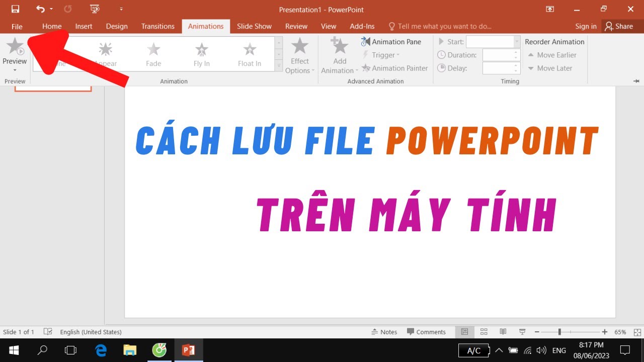Launch Microsoft Edge from taskbar
The height and width of the screenshot is (362, 644).
[101, 350]
